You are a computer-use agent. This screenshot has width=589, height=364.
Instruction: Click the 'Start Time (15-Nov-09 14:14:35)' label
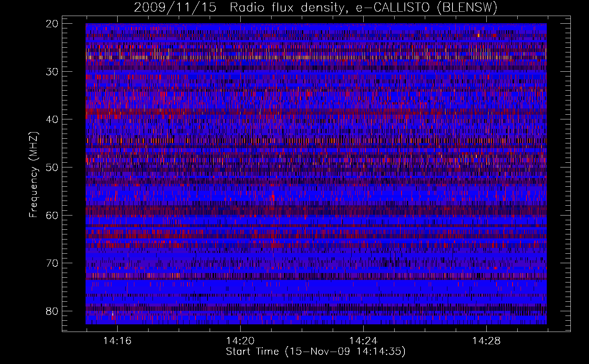[316, 352]
